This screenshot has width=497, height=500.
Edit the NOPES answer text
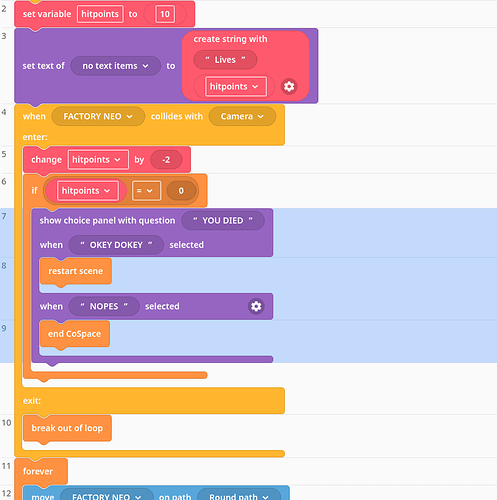104,306
